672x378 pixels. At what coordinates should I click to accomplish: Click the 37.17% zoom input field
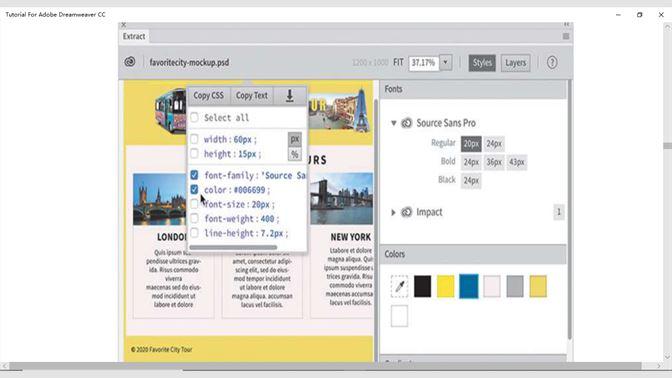tap(423, 63)
